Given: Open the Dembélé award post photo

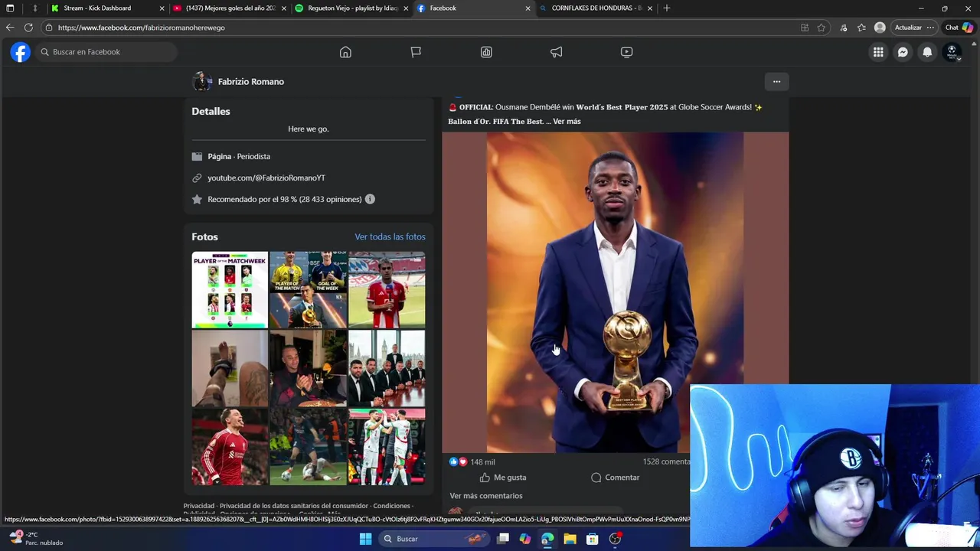Looking at the screenshot, I should (x=615, y=292).
